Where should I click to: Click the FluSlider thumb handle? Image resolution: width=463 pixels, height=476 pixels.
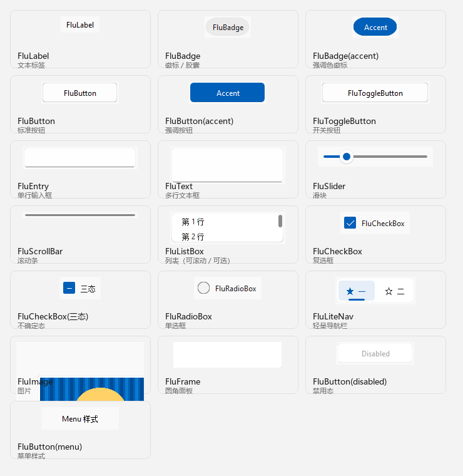click(x=347, y=157)
